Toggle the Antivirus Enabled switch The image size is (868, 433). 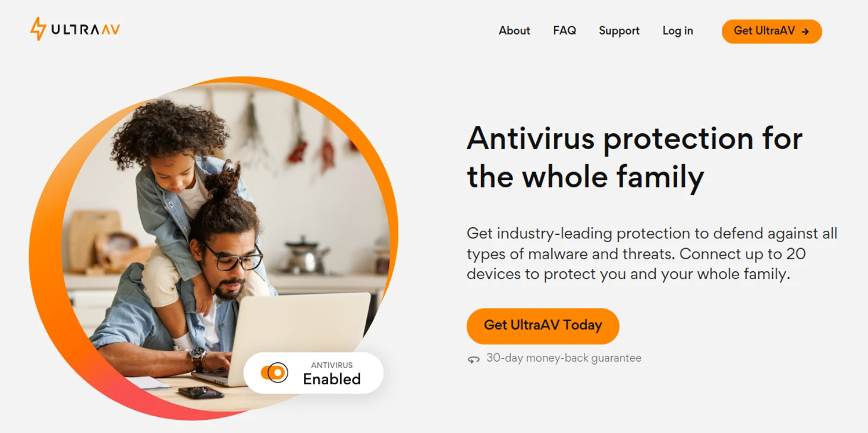click(274, 373)
